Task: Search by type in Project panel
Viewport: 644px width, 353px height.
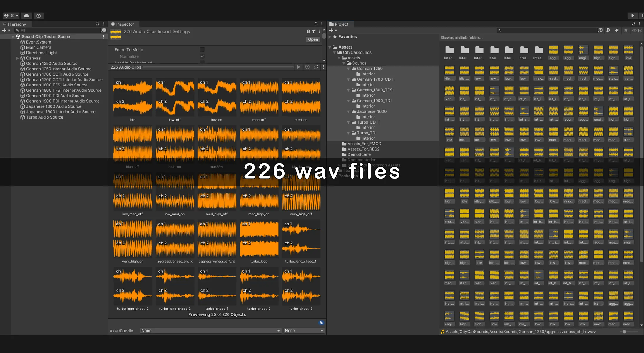Action: click(608, 30)
